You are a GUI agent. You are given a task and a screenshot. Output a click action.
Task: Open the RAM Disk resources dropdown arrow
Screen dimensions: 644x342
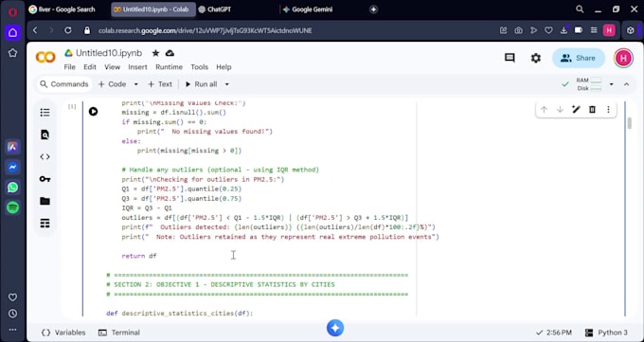(611, 84)
